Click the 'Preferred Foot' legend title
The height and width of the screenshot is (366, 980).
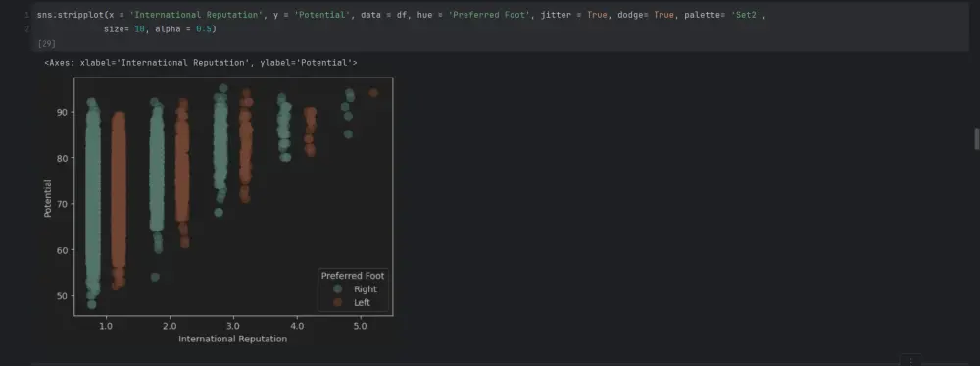[x=353, y=276]
